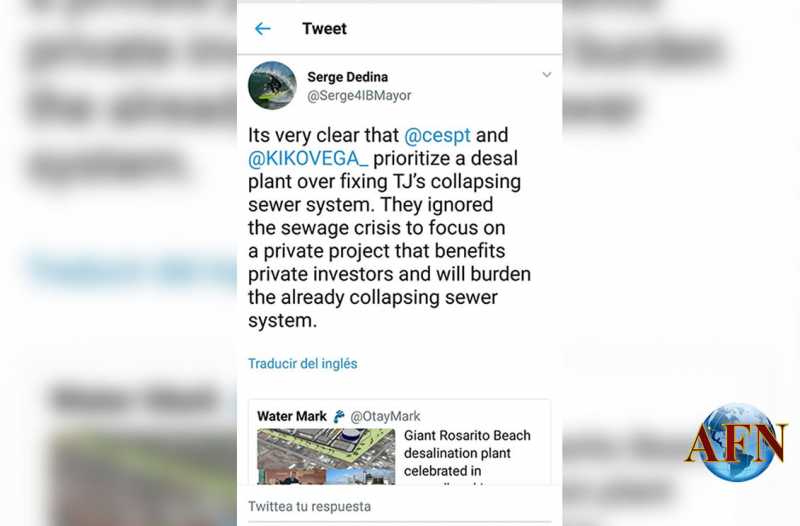Open the @OtayMark handle
Viewport: 800px width, 526px height.
385,416
